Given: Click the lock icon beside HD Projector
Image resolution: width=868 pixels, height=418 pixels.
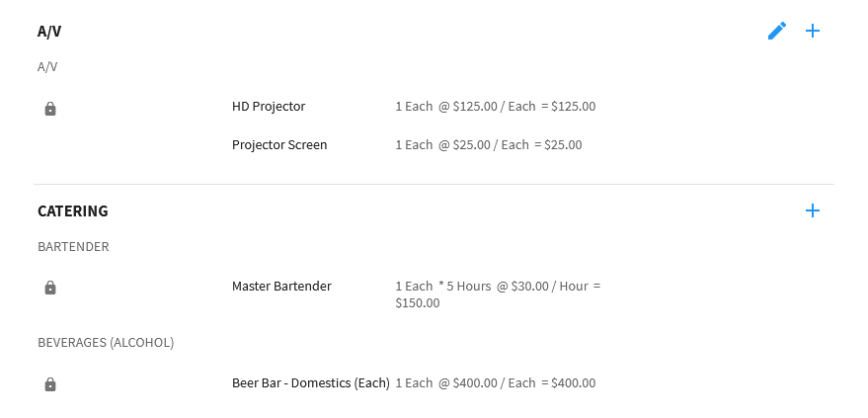Looking at the screenshot, I should [x=50, y=108].
